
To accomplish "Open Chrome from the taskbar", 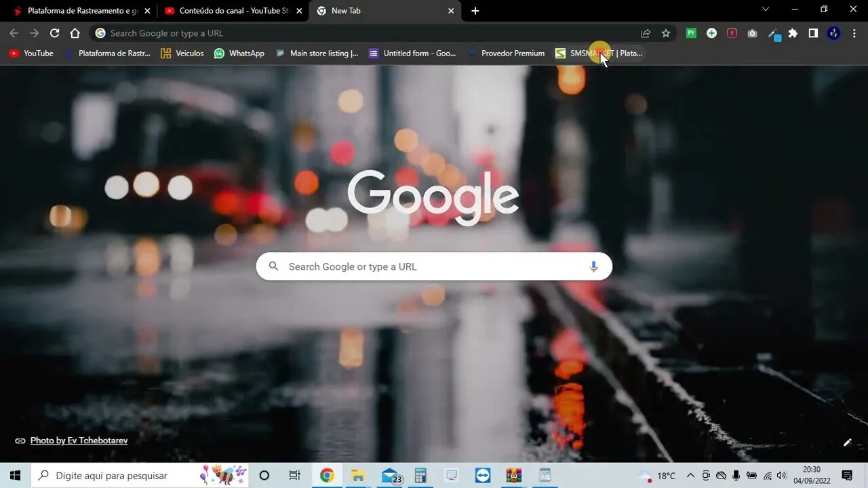I will [327, 476].
